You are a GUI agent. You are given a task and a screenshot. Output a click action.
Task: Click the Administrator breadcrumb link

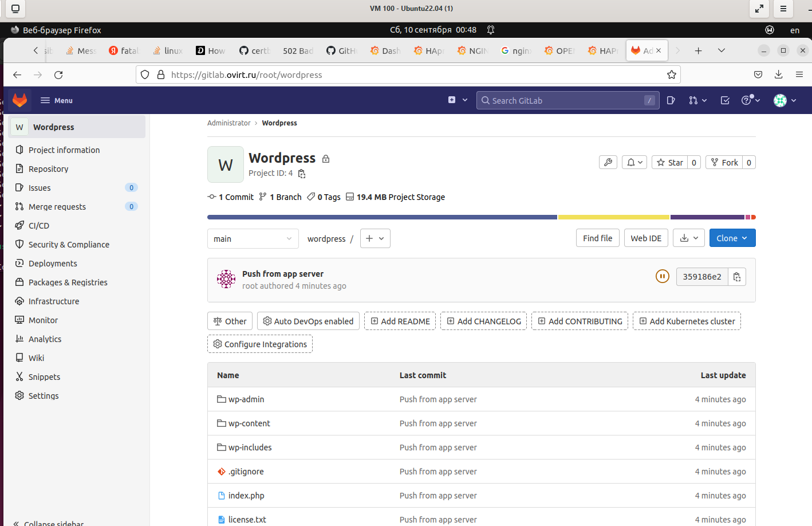(229, 123)
